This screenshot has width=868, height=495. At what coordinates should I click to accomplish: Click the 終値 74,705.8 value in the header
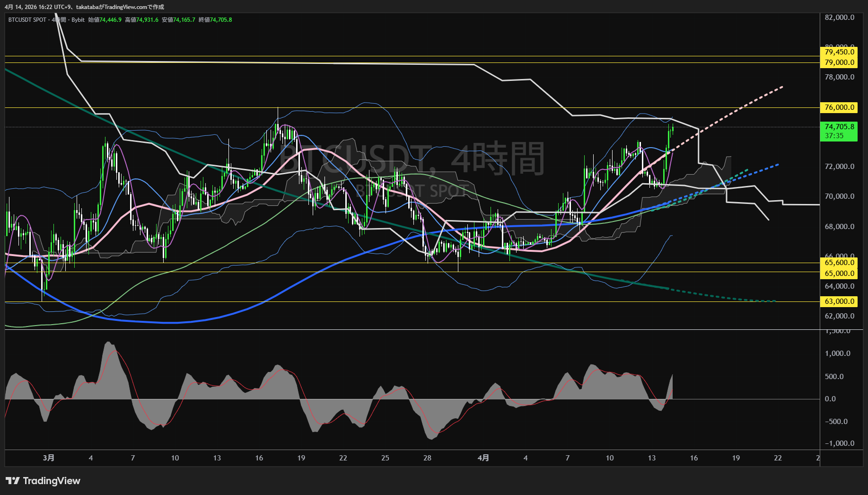pos(215,20)
